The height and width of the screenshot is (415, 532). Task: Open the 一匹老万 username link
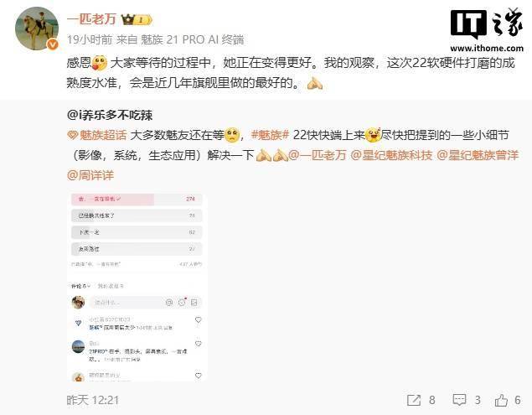click(x=91, y=19)
